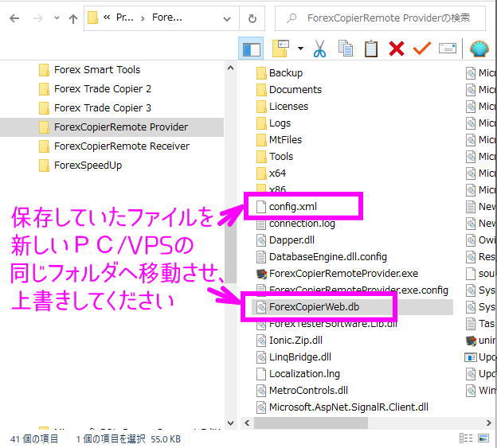Viewport: 497px width, 448px height.
Task: Refresh the current folder view
Action: tap(252, 18)
